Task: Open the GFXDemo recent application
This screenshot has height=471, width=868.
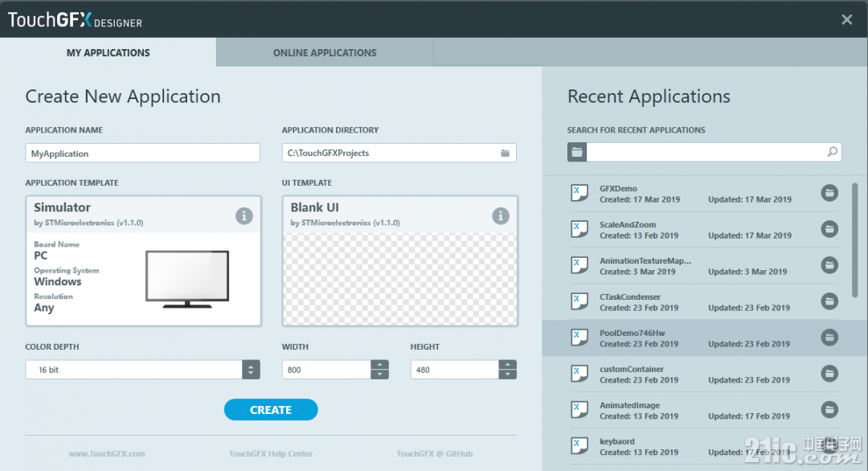Action: click(703, 194)
